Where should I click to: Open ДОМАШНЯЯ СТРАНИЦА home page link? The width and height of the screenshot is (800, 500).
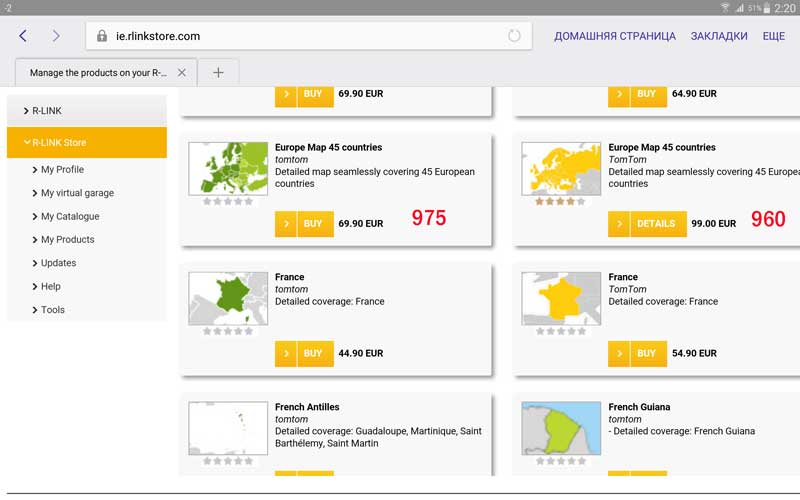pyautogui.click(x=615, y=36)
